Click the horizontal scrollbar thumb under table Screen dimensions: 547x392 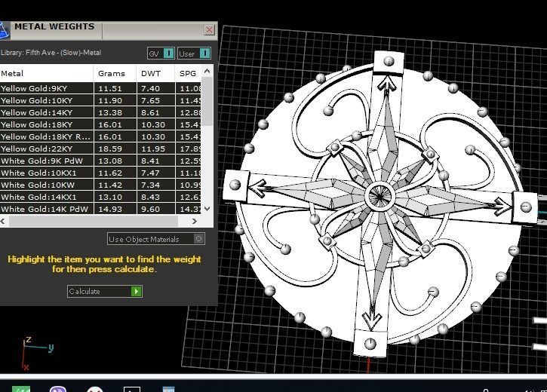click(x=94, y=222)
